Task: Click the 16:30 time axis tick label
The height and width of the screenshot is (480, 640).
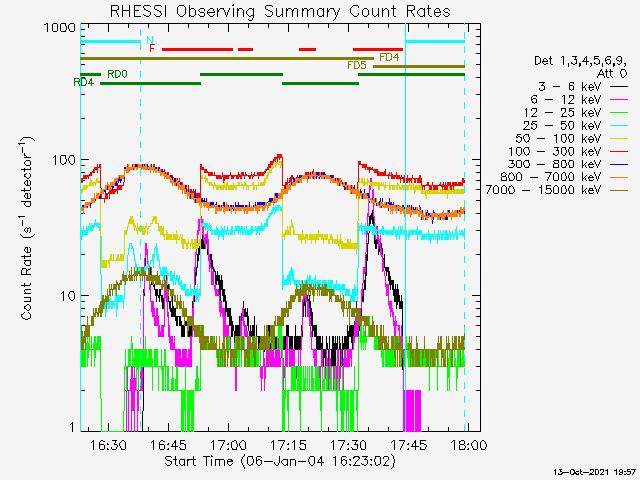Action: point(108,444)
